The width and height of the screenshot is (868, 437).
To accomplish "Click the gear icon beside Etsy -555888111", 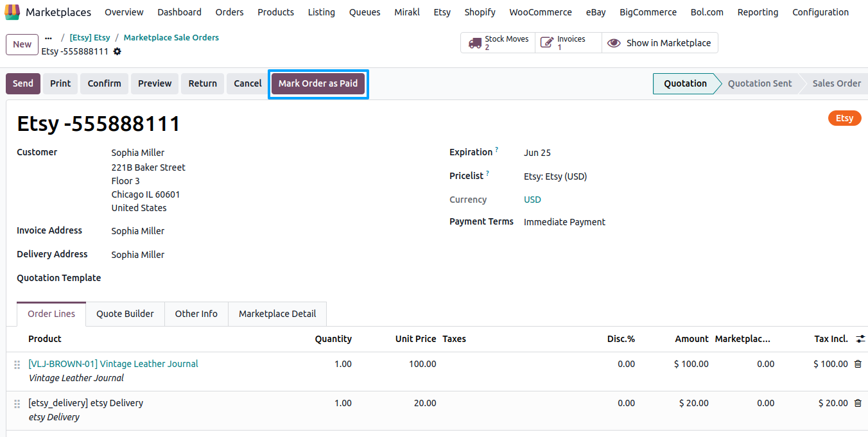I will pyautogui.click(x=117, y=51).
